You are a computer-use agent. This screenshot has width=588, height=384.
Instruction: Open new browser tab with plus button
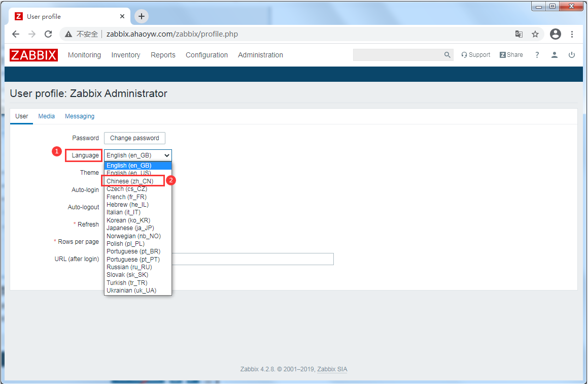142,16
